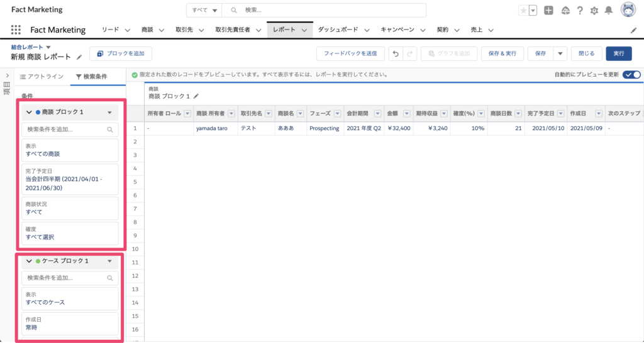This screenshot has height=343, width=644.
Task: Collapse the ケース ブロック 1 filter section
Action: tap(29, 261)
